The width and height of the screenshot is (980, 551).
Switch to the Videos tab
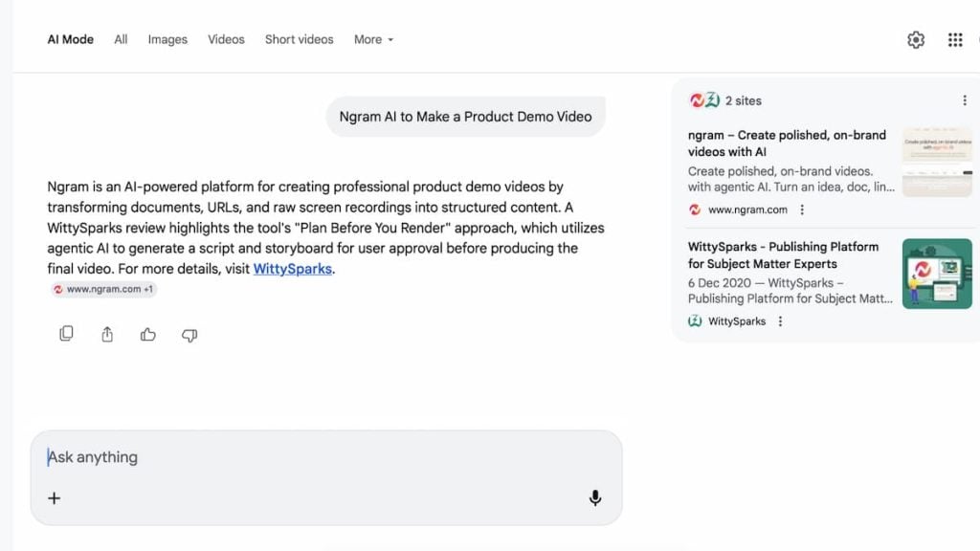[x=226, y=39]
